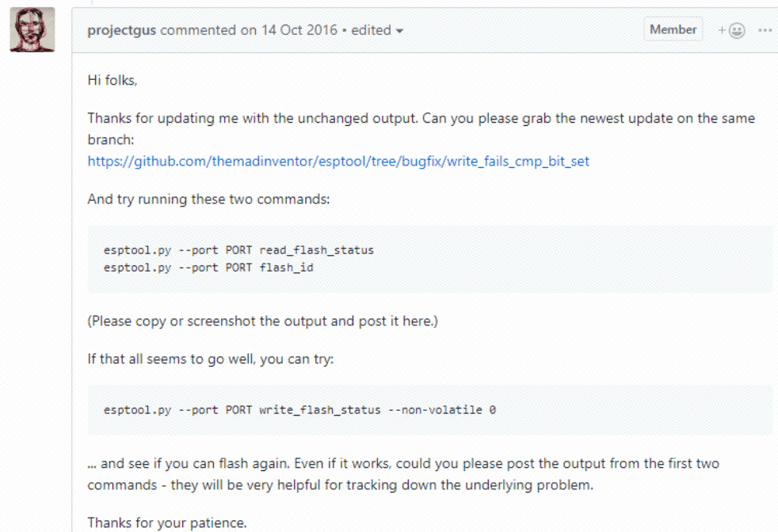This screenshot has width=778, height=532.
Task: Click the read_flash_status command line
Action: pyautogui.click(x=238, y=250)
